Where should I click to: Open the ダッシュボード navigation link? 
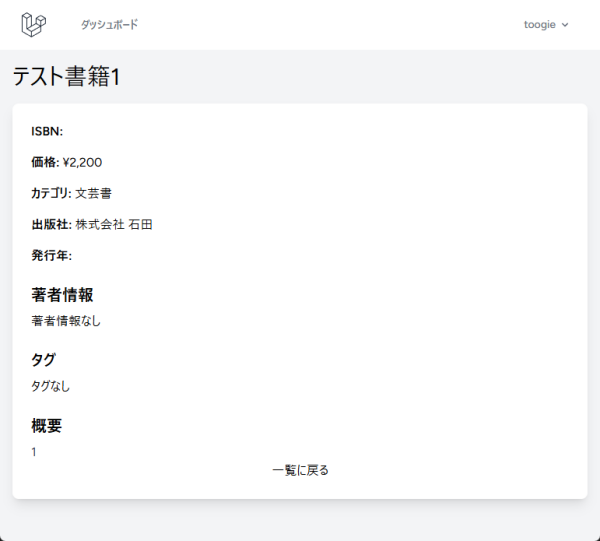pos(109,25)
